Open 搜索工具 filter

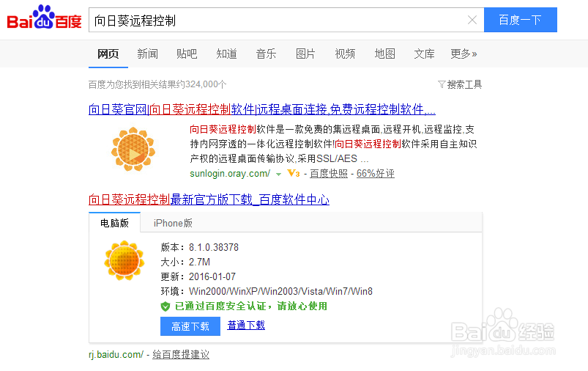click(460, 84)
